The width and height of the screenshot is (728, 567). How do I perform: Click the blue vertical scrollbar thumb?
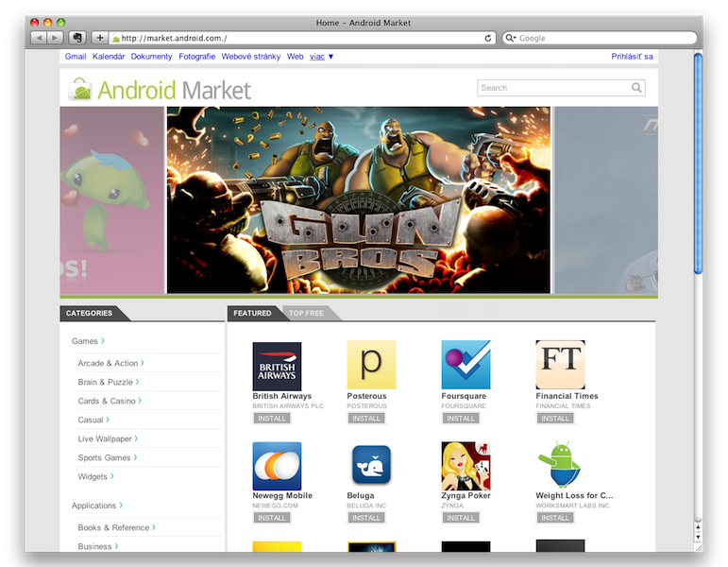698,163
